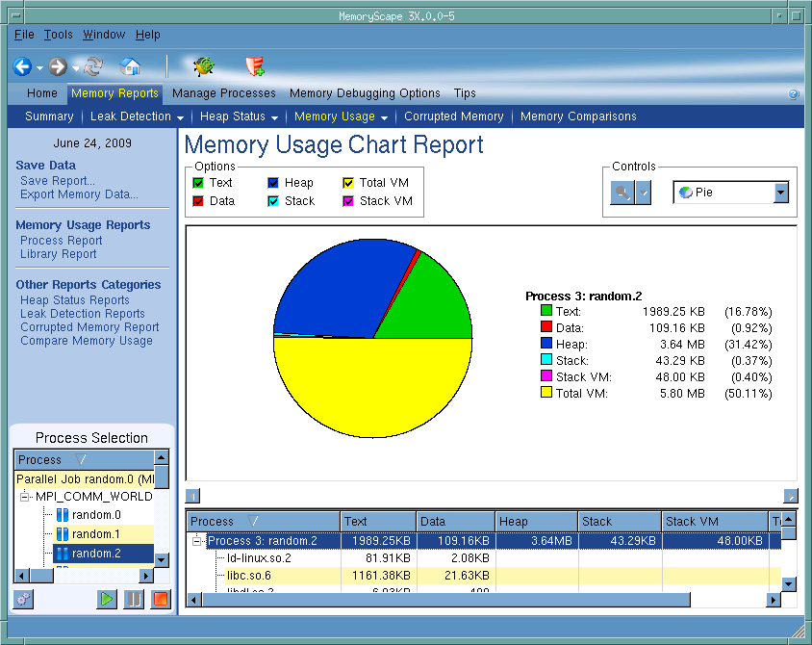Click the bug debugging icon in toolbar
The height and width of the screenshot is (645, 812).
pyautogui.click(x=203, y=66)
